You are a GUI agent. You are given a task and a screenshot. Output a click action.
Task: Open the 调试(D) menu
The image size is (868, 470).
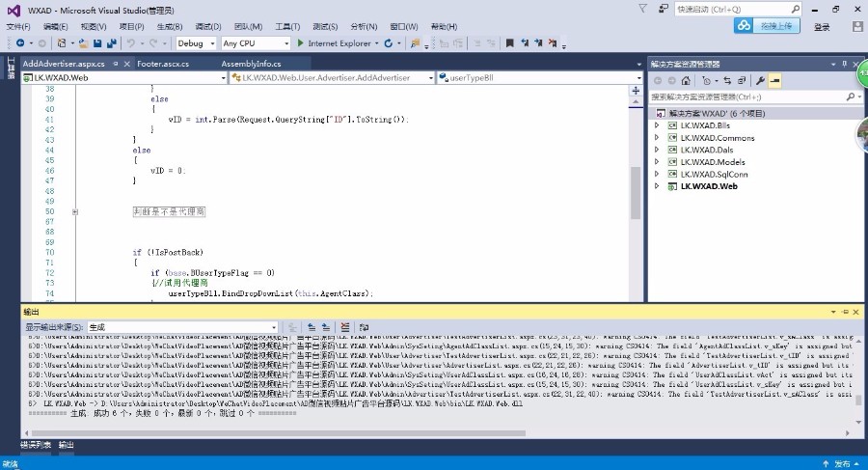tap(208, 27)
